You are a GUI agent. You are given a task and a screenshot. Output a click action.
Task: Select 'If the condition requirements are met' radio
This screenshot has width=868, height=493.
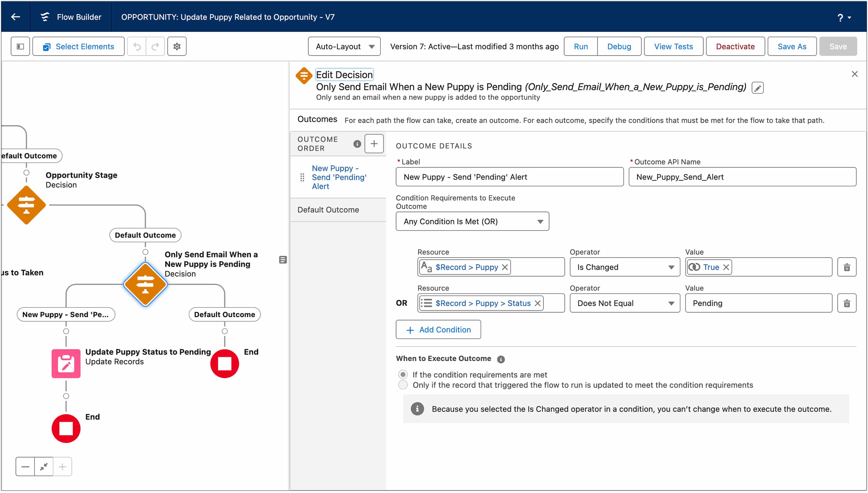403,374
